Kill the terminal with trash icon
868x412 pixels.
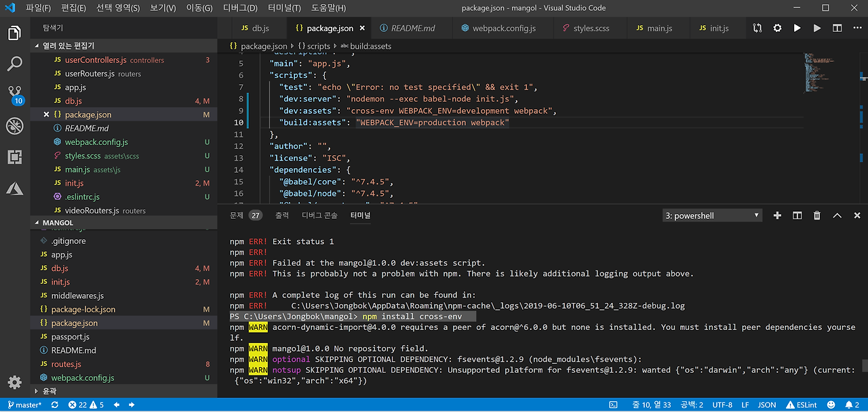pos(817,215)
